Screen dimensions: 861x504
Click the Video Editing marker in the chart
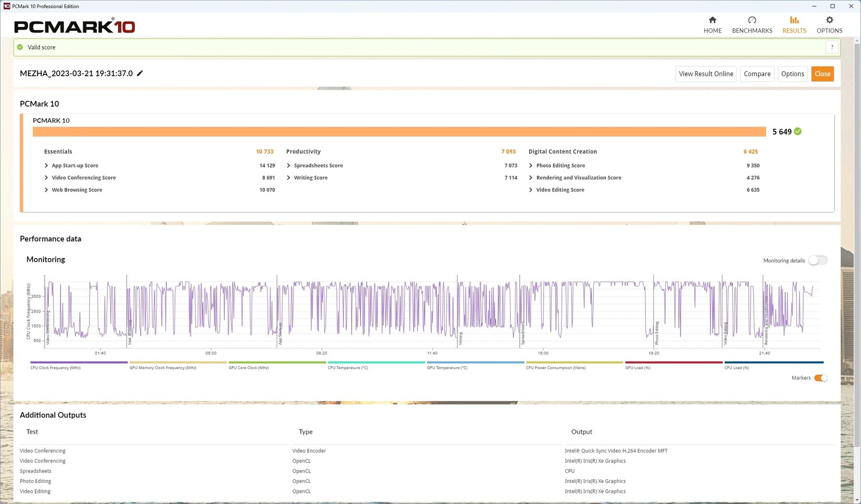click(725, 333)
